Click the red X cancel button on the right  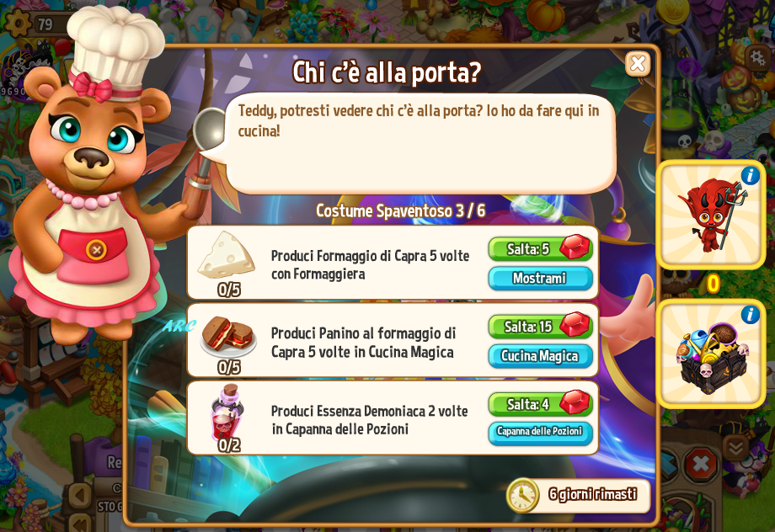pyautogui.click(x=700, y=465)
